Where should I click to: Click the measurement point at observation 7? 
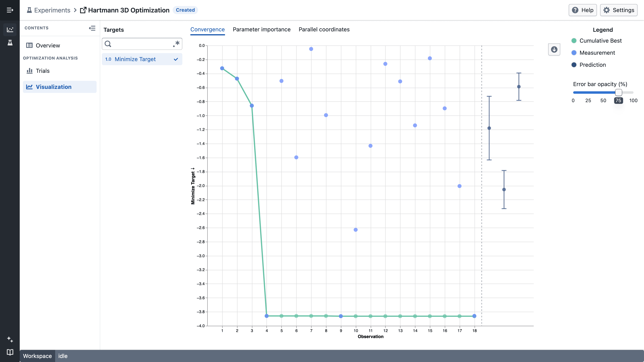point(311,49)
